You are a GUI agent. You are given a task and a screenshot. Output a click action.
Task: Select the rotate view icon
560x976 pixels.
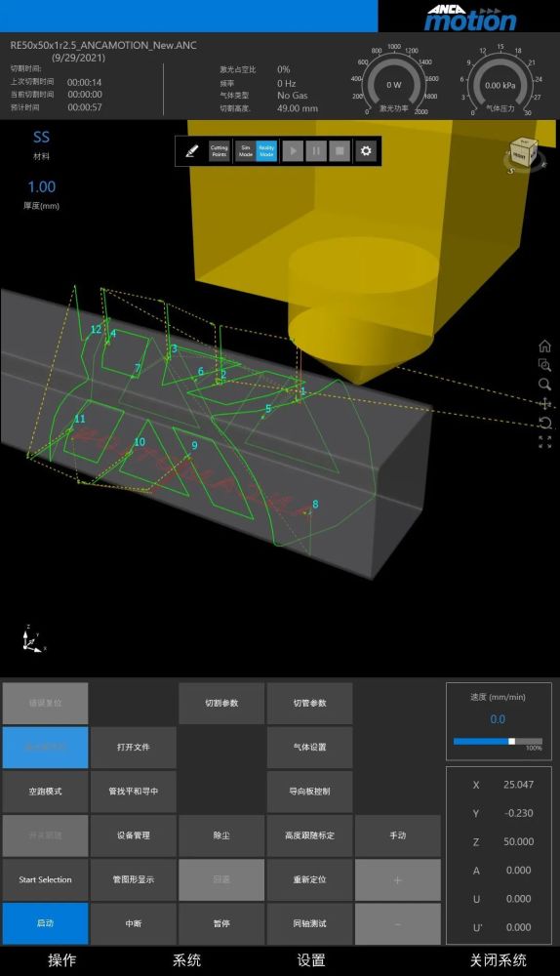[544, 423]
